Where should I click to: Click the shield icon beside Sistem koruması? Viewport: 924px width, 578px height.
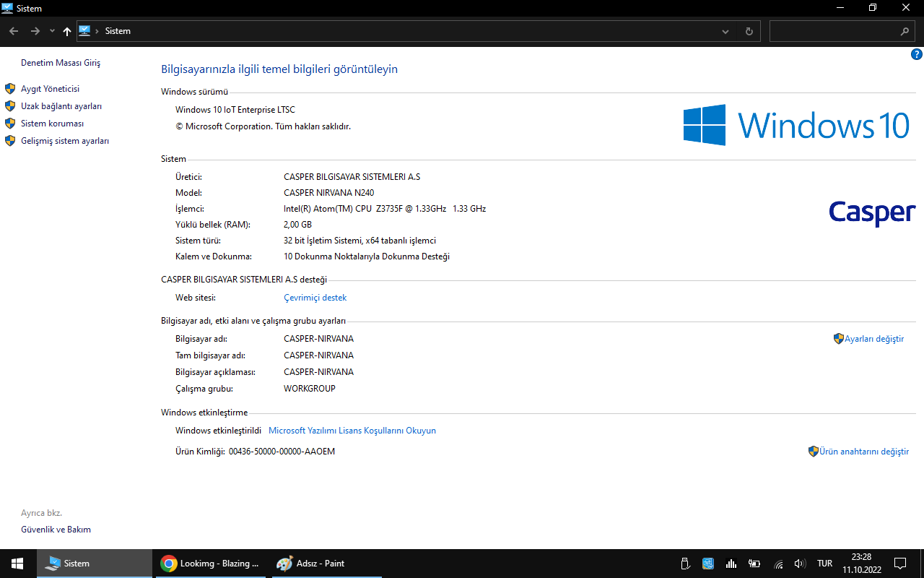pos(10,124)
